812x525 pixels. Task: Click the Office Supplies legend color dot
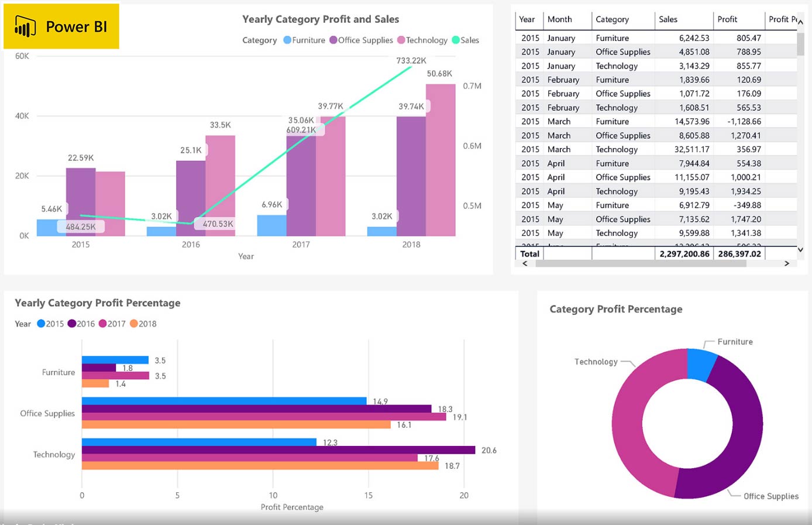333,40
